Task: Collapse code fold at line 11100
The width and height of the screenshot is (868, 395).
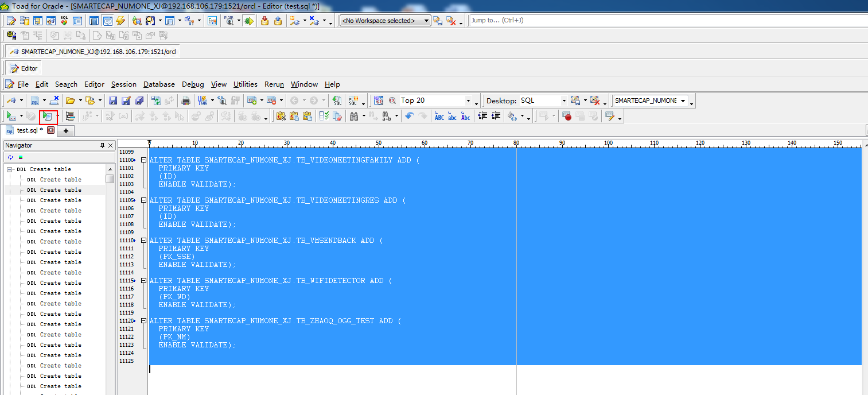Action: pos(143,160)
